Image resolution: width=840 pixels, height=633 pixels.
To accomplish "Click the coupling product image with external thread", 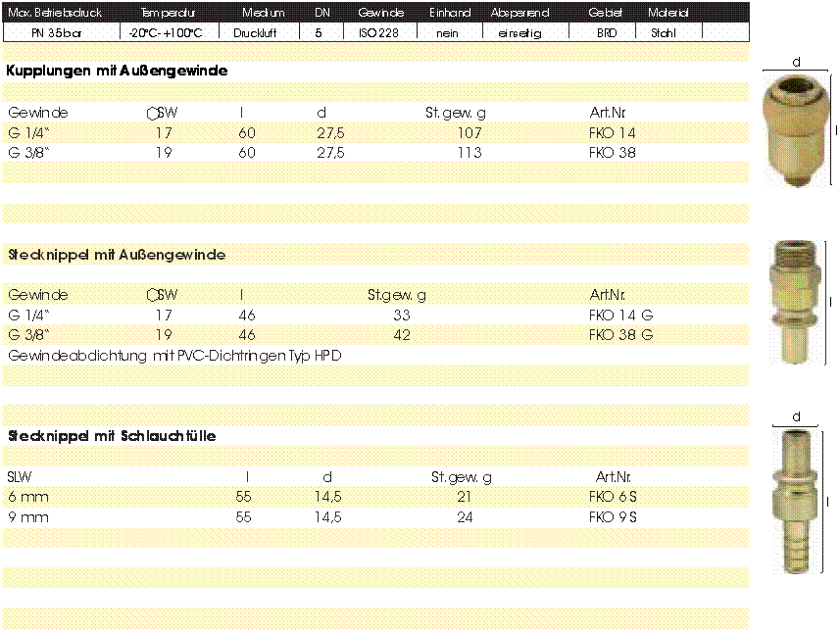I will (x=796, y=131).
